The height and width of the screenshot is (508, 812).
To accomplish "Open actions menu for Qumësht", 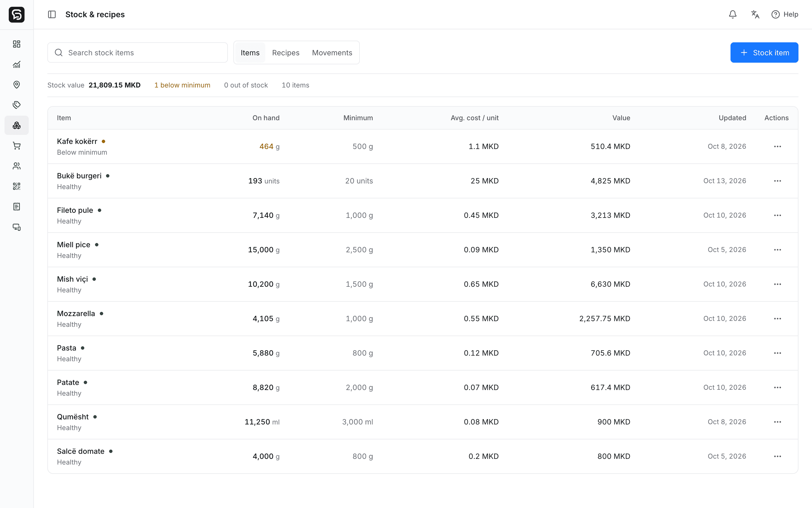I will [x=777, y=422].
